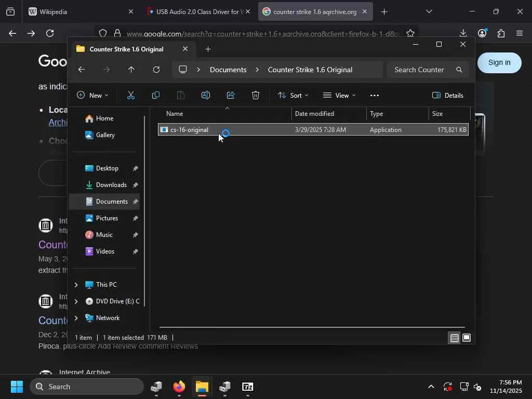
Task: Switch to the Wikipedia tab
Action: [81, 11]
